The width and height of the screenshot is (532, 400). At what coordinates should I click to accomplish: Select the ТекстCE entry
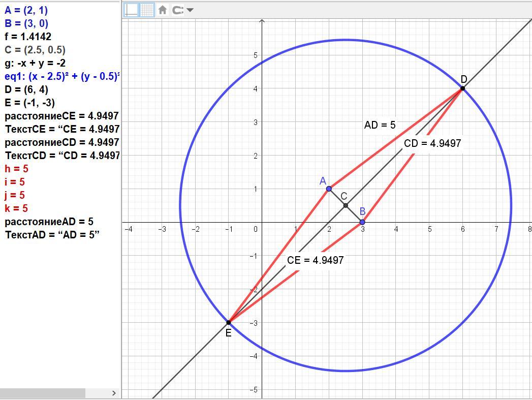62,129
